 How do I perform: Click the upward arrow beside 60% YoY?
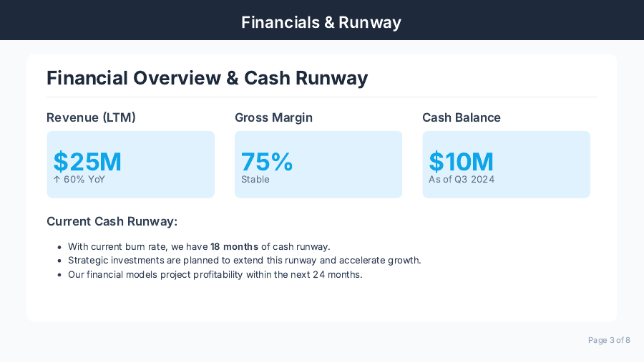pos(57,180)
